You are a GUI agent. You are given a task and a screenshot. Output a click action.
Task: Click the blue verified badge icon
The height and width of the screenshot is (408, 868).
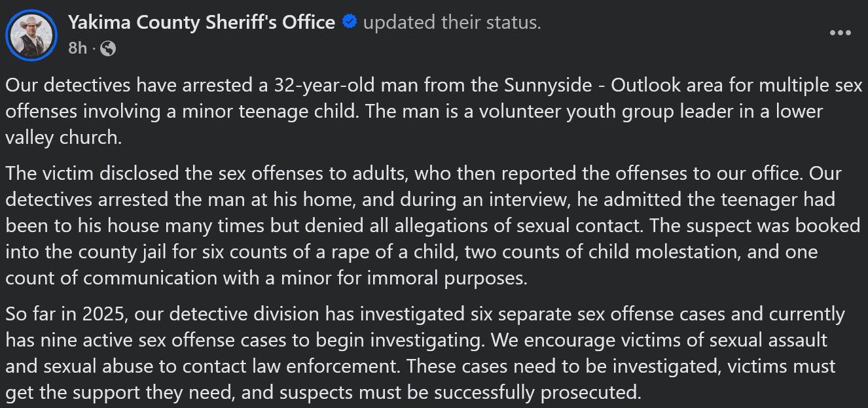[350, 22]
